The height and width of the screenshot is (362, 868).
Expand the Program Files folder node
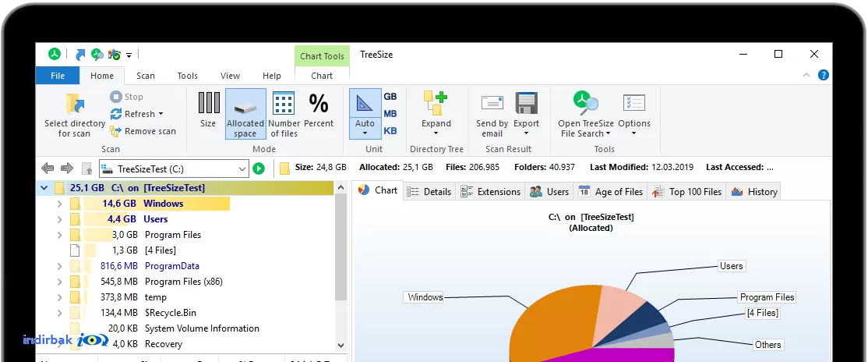click(60, 235)
